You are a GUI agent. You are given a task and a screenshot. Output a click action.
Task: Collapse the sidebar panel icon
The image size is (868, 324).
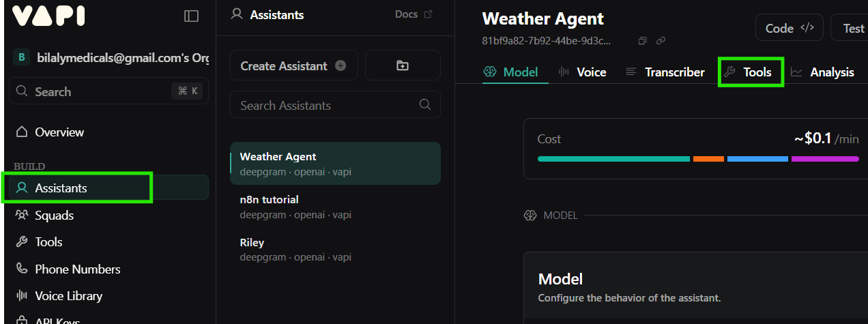192,16
